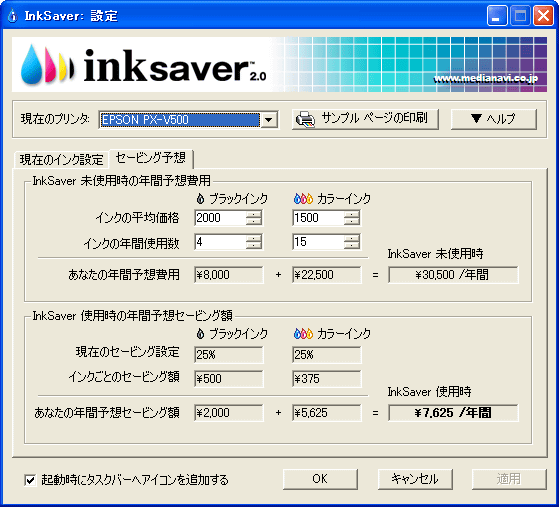Open the ヘルプ menu button

click(x=493, y=119)
